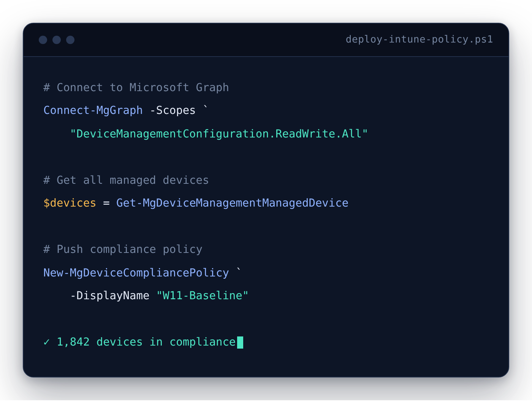Click the Get-MgDeviceManagementManagedDevice cmdlet
This screenshot has width=532, height=401.
[x=232, y=203]
